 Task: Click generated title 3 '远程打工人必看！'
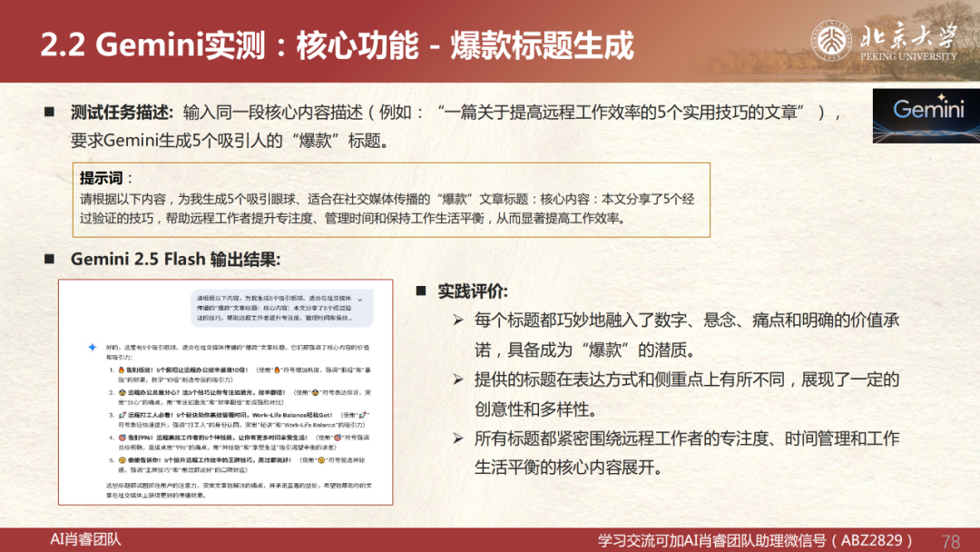tap(244, 419)
